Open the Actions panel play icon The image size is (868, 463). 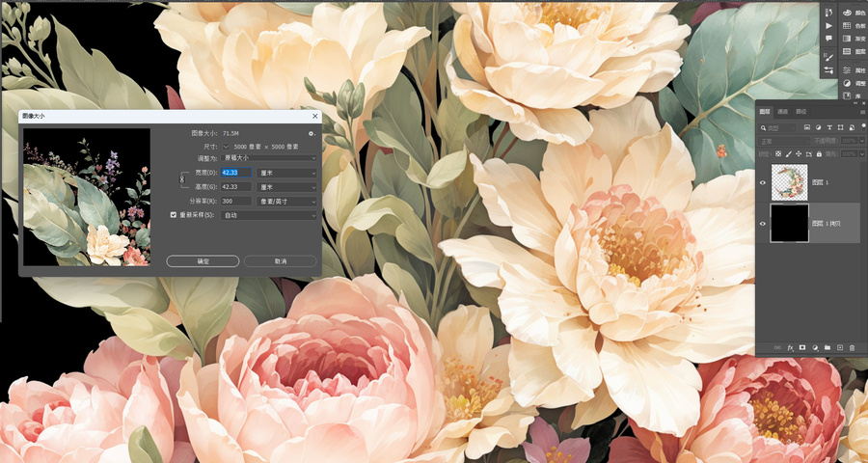pos(828,26)
